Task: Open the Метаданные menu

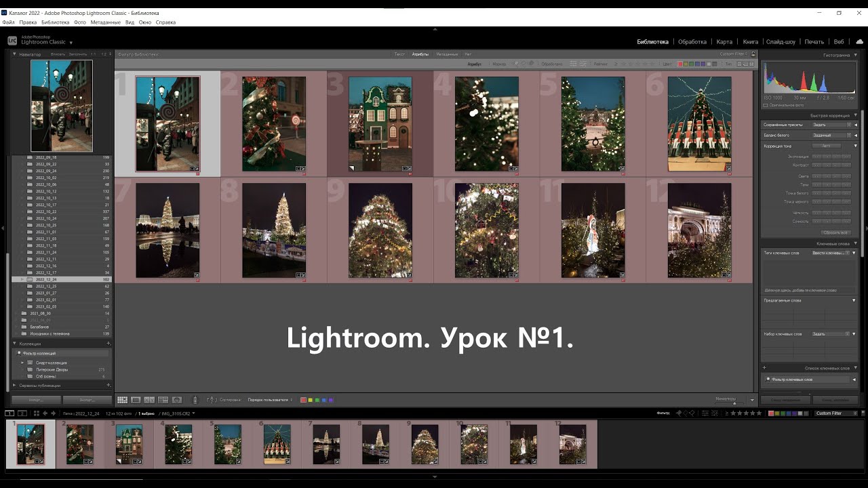Action: click(105, 22)
